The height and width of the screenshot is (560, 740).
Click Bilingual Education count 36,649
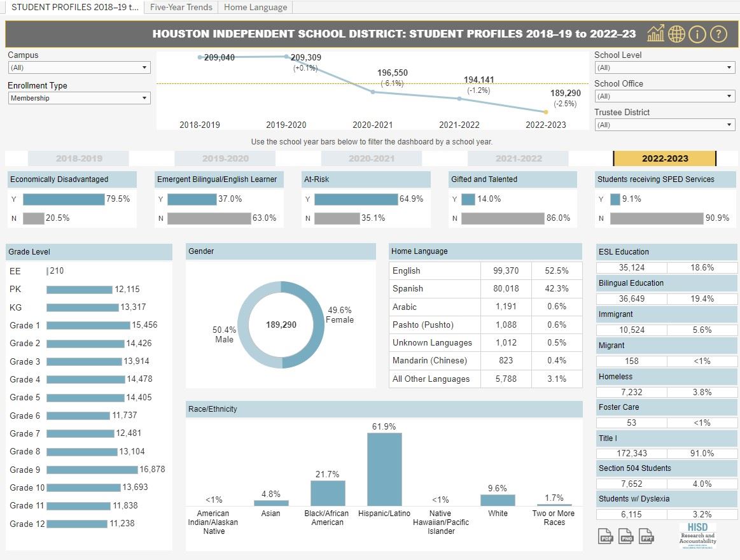631,299
